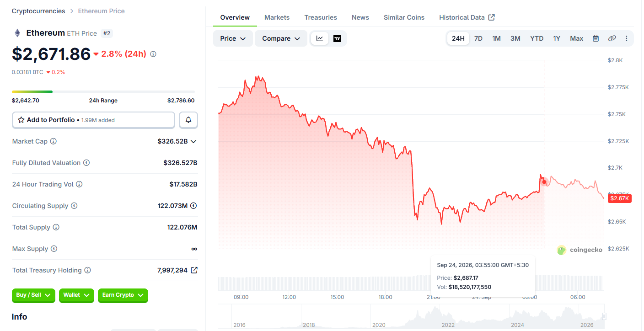Open external link icon beside 7,997,294

tap(194, 270)
